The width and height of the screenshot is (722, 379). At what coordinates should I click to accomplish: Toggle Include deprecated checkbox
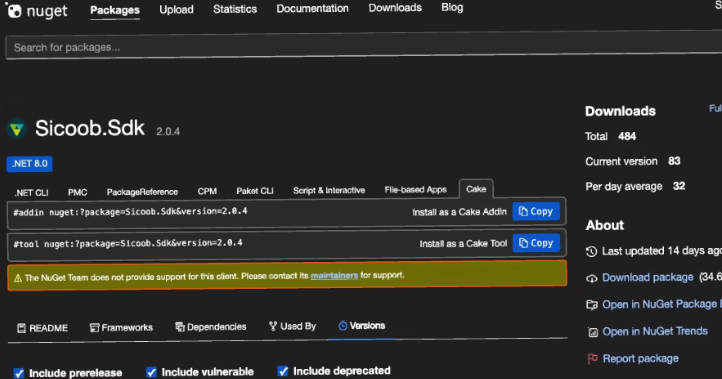283,371
